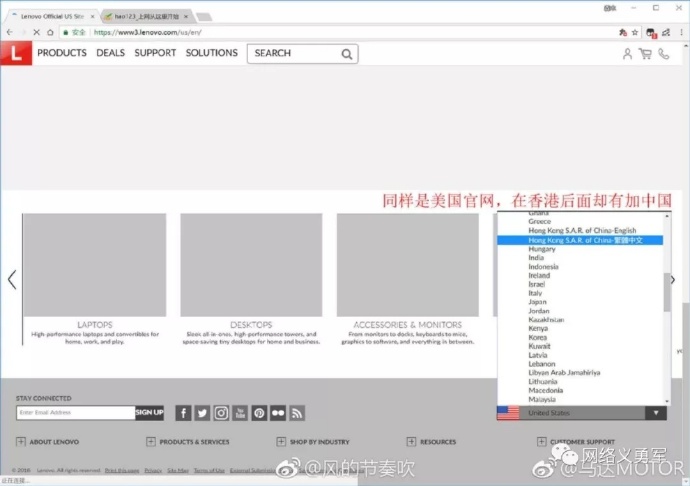Select Libyan Arab Jamahiriya in the list

564,372
